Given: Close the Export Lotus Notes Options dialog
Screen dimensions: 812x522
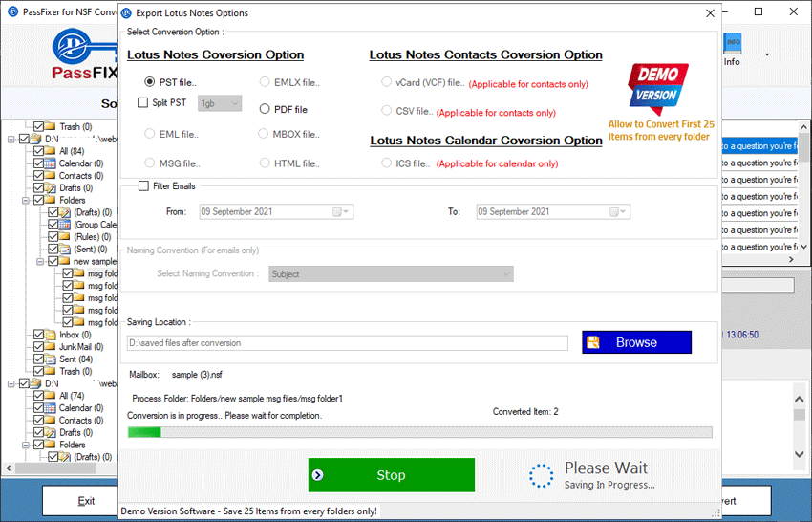Looking at the screenshot, I should (x=710, y=13).
